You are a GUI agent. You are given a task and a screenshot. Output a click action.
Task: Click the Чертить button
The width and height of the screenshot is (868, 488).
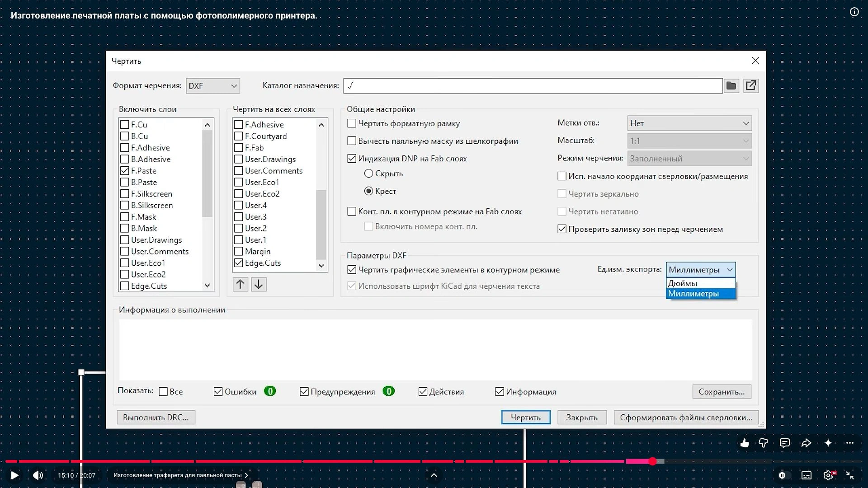click(x=526, y=418)
